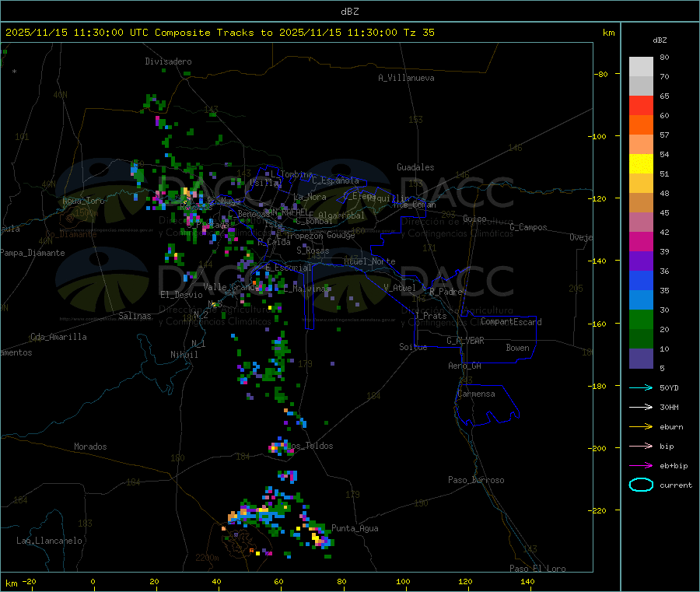Select the Cda_Amarilla map label
The width and height of the screenshot is (700, 592).
58,337
